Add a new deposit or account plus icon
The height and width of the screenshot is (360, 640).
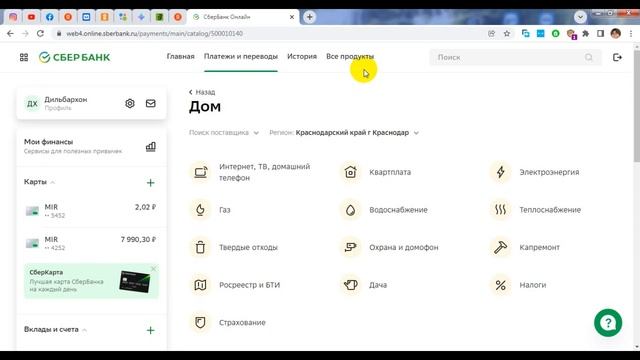point(151,330)
